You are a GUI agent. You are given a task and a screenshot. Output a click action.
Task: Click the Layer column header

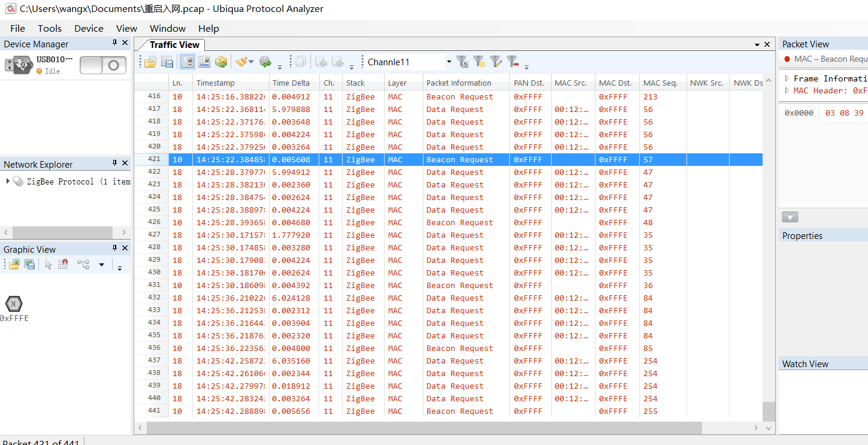coord(403,83)
